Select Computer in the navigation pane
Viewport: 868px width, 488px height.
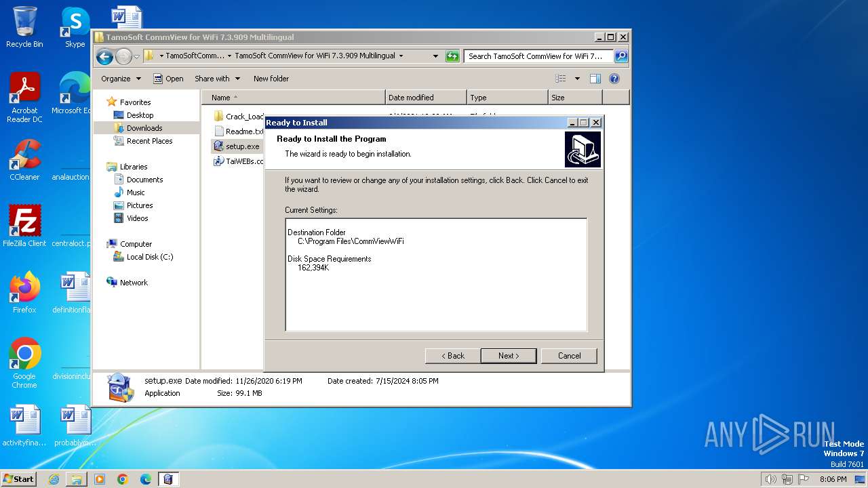tap(136, 244)
